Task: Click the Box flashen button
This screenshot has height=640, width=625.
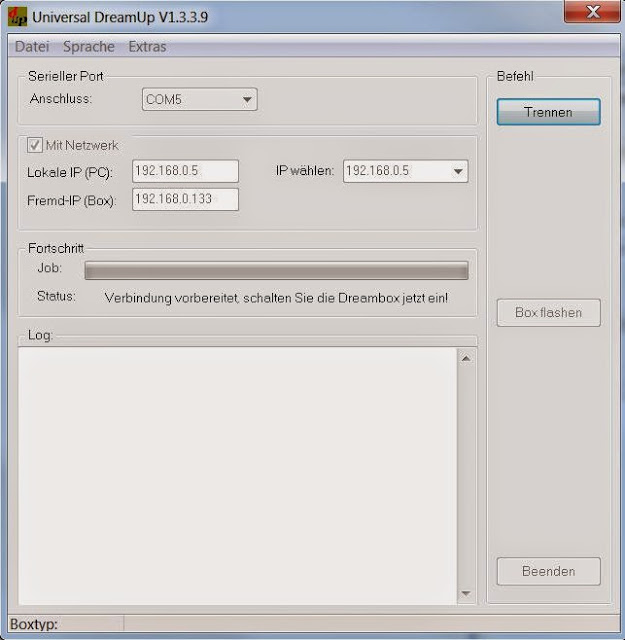Action: (x=548, y=313)
